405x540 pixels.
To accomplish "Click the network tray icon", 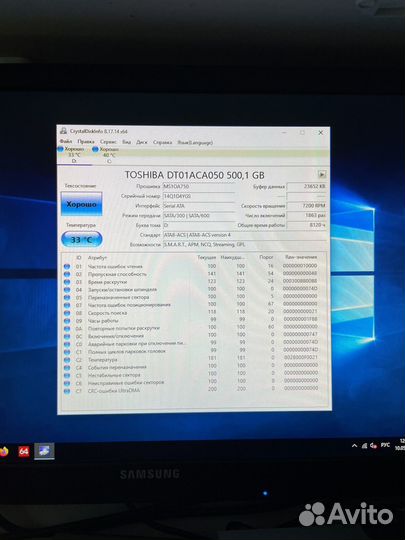I will [x=364, y=446].
